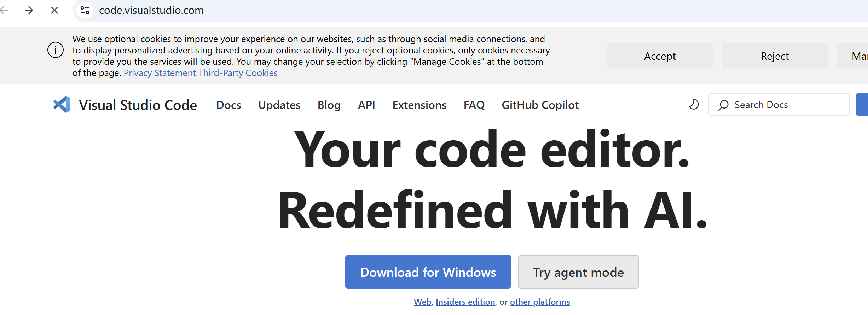This screenshot has height=315, width=868.
Task: Open the Docs menu item
Action: pos(228,105)
